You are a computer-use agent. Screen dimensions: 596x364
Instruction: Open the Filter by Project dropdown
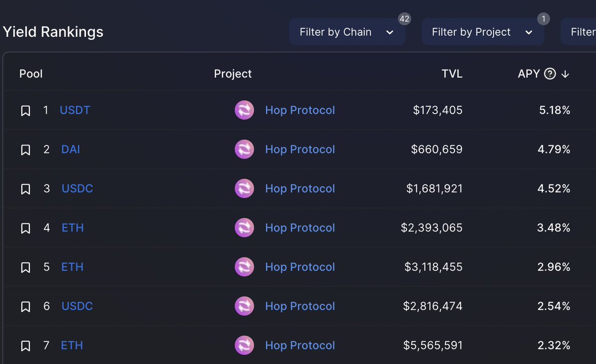482,32
